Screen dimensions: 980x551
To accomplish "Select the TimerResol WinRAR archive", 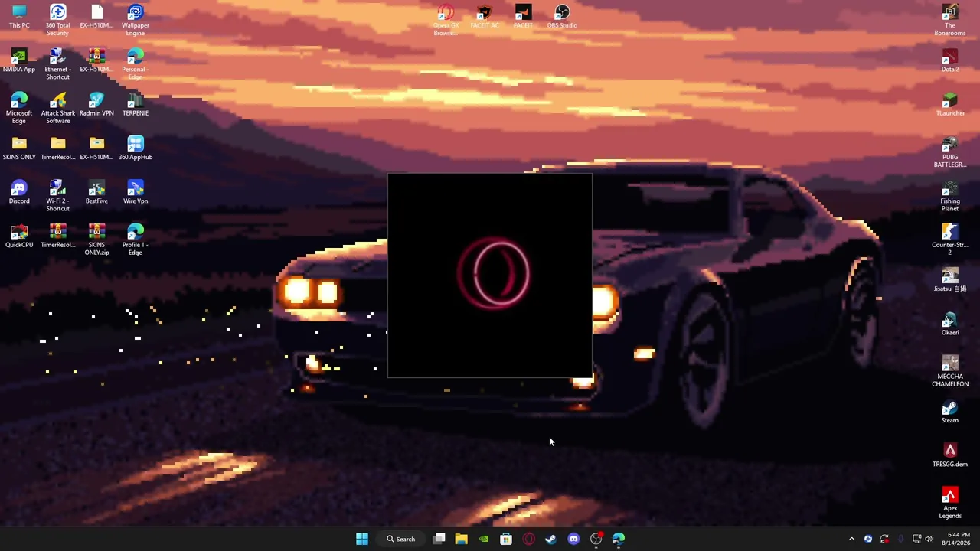I will pyautogui.click(x=57, y=236).
